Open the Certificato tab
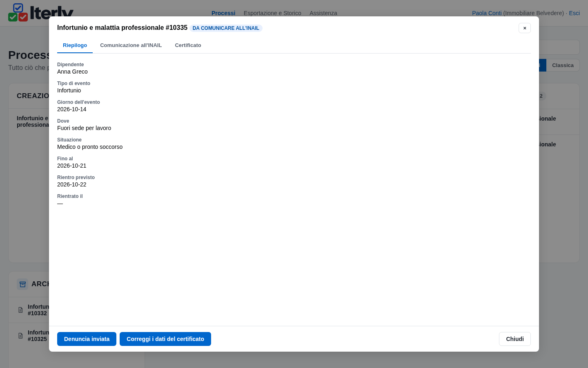Viewport: 588px width, 368px height. [x=188, y=45]
